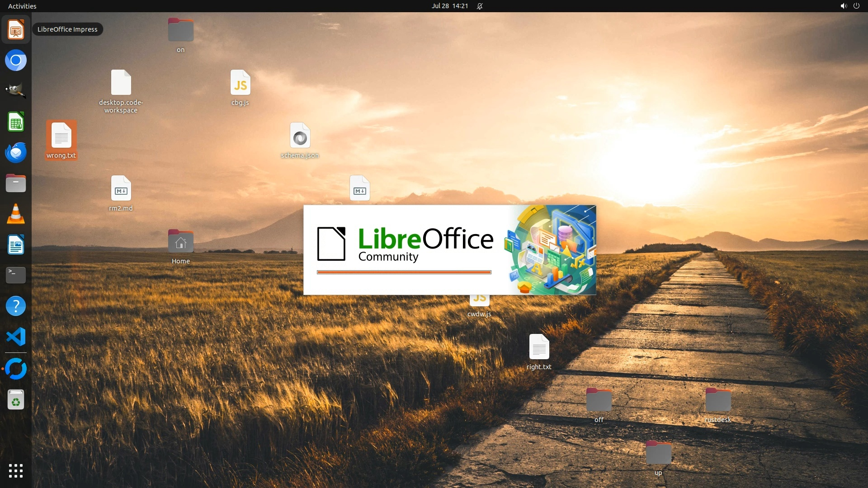The width and height of the screenshot is (868, 488).
Task: Open Thunderbird mail in the dock
Action: tap(16, 153)
